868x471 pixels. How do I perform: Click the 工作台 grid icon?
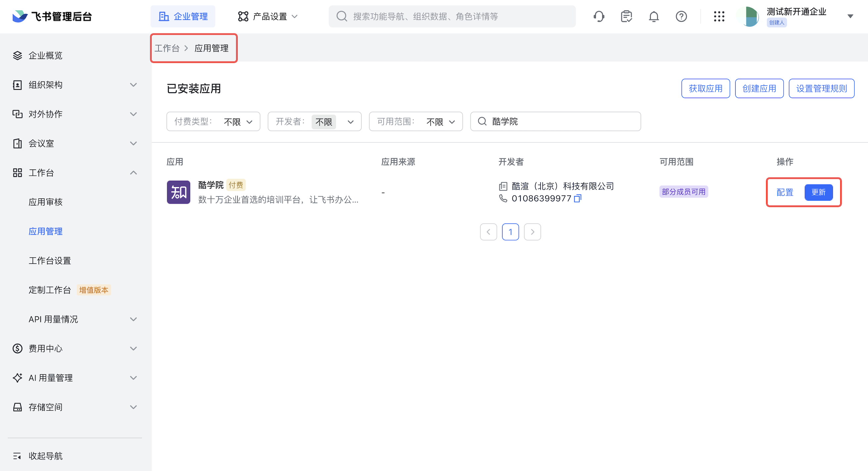pos(17,173)
